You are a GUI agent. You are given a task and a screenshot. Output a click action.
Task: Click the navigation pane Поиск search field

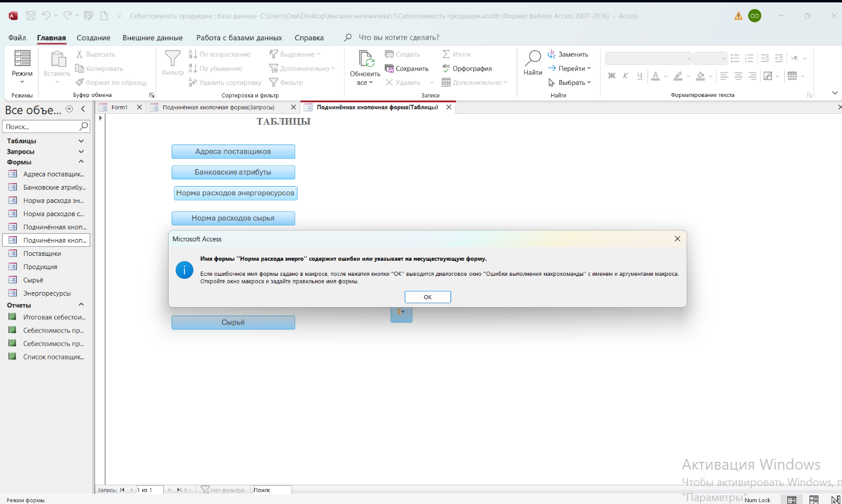tap(46, 127)
